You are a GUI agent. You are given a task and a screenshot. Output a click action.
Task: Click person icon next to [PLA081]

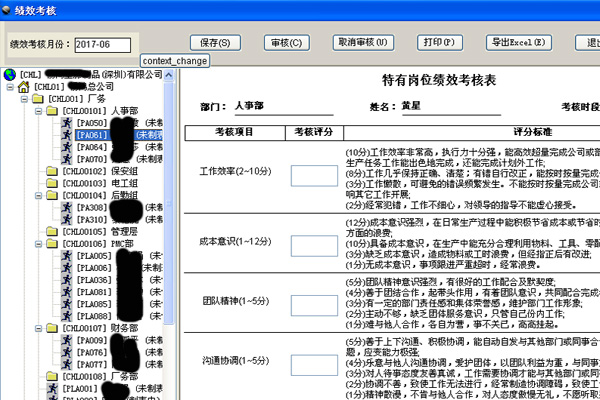click(67, 292)
